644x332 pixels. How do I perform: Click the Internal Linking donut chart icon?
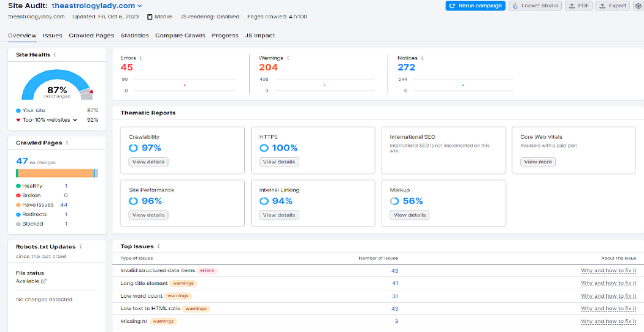pyautogui.click(x=264, y=201)
